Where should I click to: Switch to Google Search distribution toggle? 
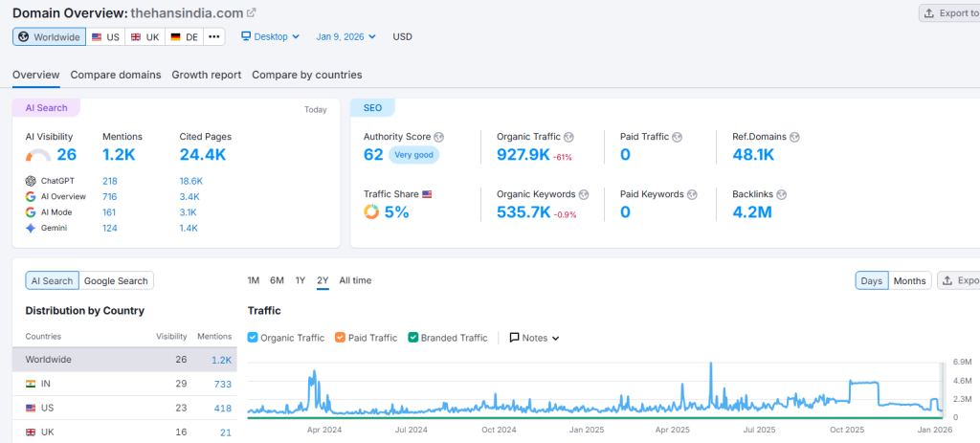point(116,280)
